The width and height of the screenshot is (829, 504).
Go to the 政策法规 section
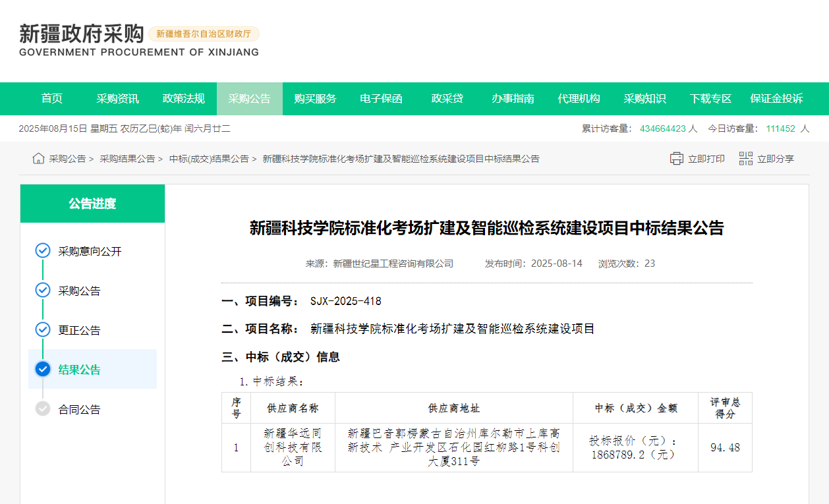click(184, 99)
